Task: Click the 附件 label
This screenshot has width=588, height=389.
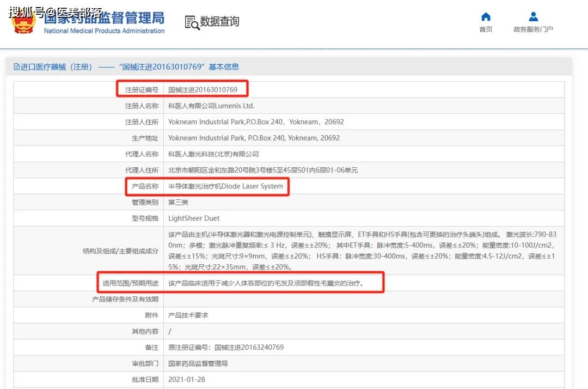Action: [x=152, y=315]
